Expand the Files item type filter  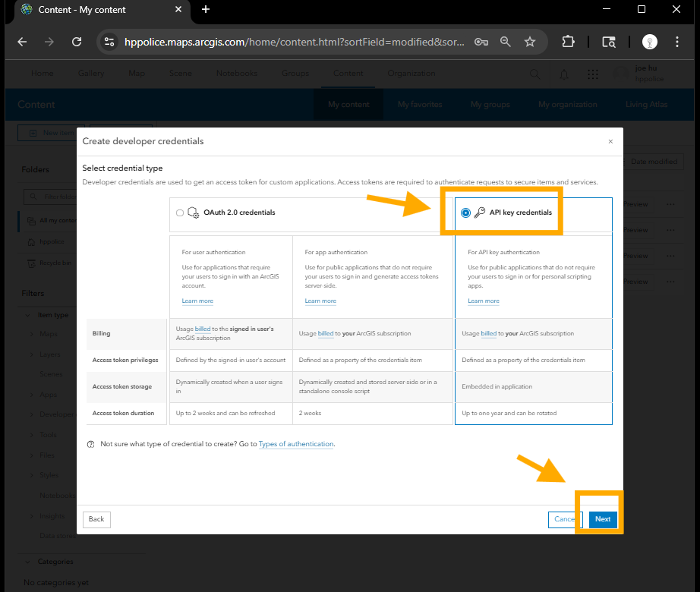click(32, 455)
